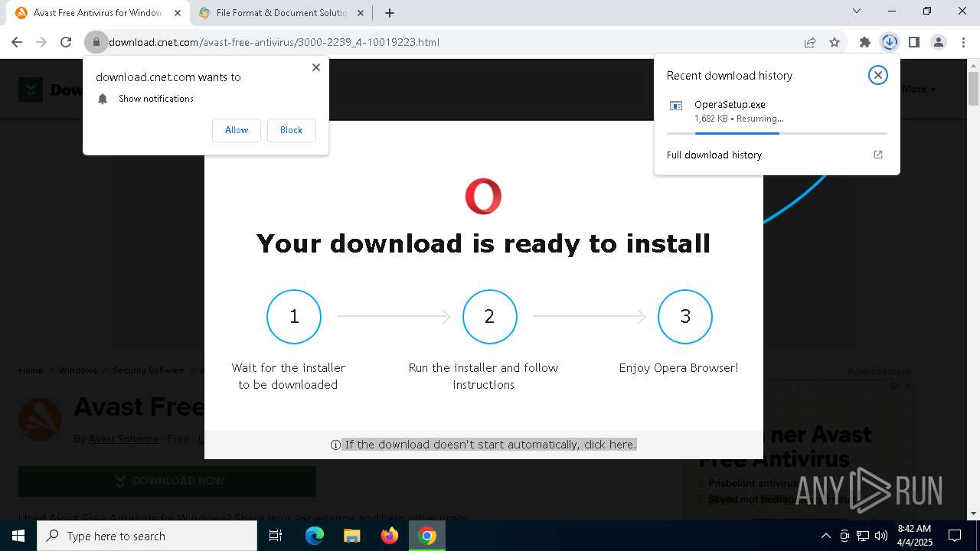This screenshot has height=551, width=980.
Task: Bookmark this page with the star icon
Action: click(x=835, y=42)
